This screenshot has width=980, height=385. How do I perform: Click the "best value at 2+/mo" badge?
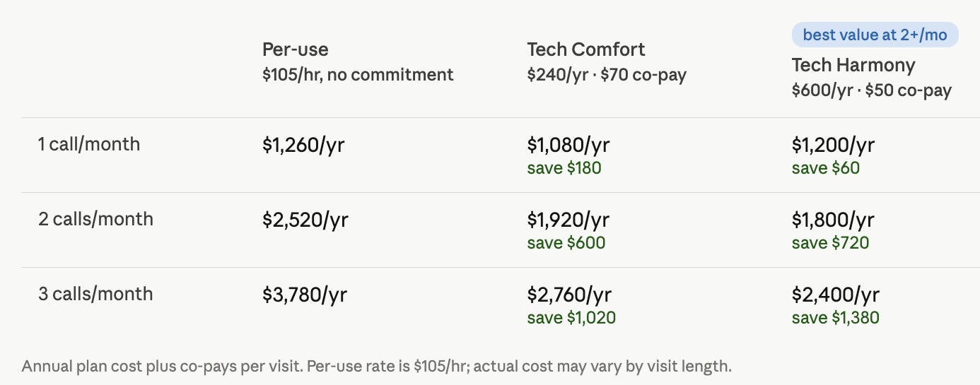(x=875, y=35)
